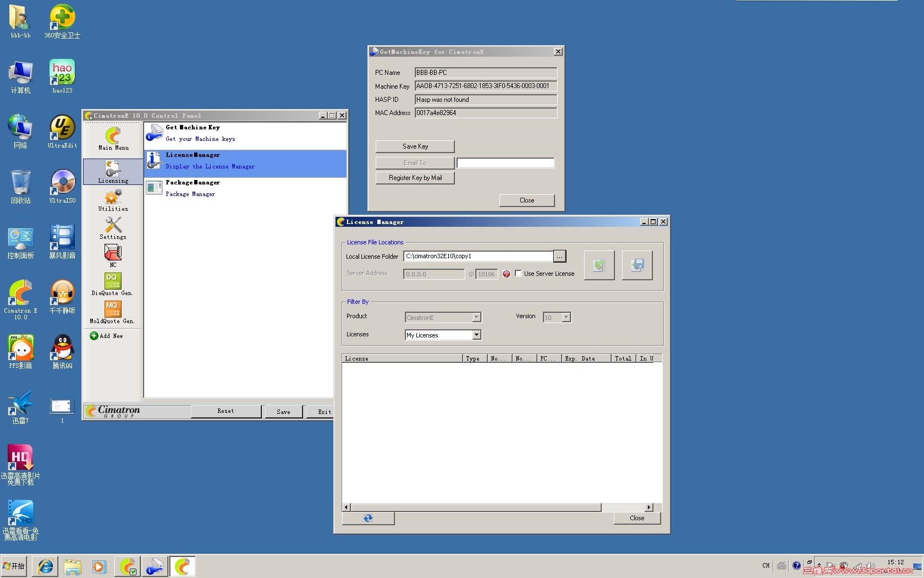Click the MAC Address value field

486,113
